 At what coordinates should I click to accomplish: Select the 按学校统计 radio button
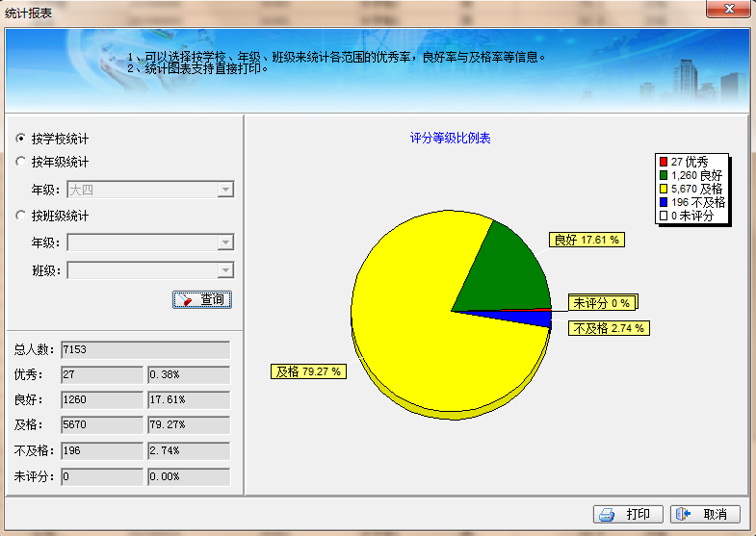coord(21,139)
